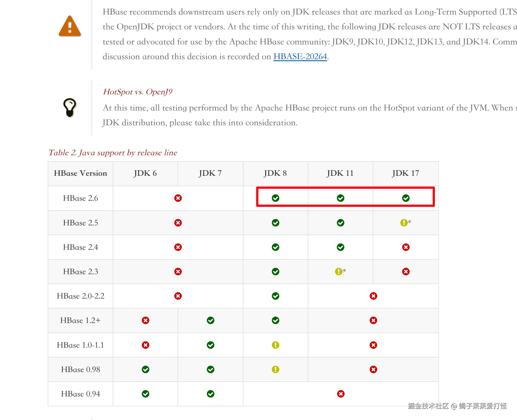Click HBase 0.94 JDK 7 green checkmark

tap(211, 394)
